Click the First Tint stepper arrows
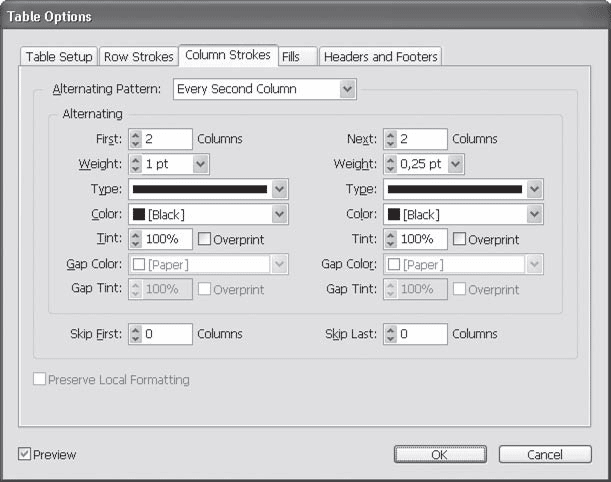611x482 pixels. [x=135, y=239]
